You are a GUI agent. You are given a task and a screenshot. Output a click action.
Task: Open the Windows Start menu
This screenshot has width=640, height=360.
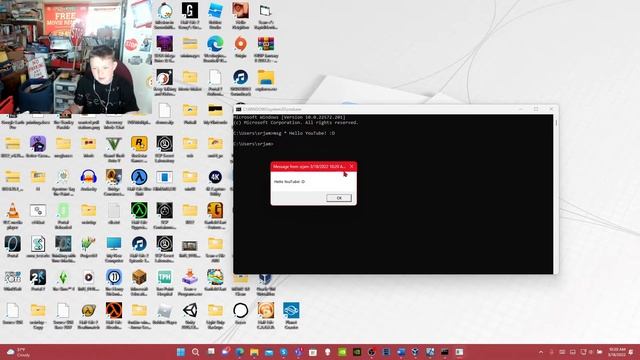181,352
